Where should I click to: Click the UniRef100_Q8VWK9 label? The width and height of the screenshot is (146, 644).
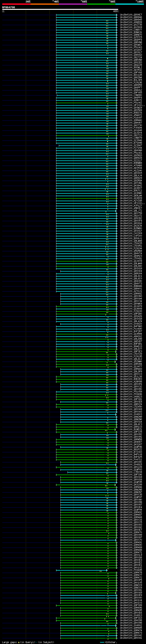click(x=131, y=304)
